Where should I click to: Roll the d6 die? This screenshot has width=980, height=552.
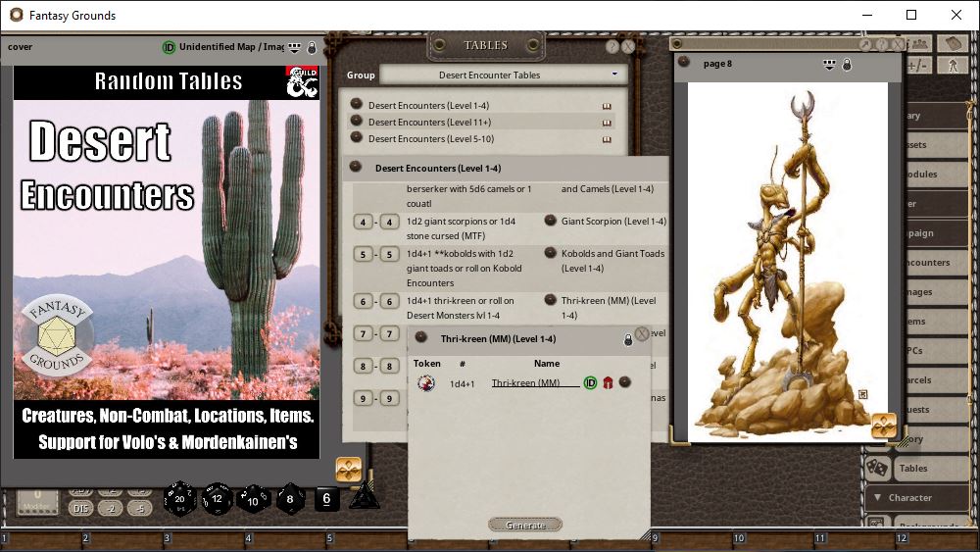[326, 499]
